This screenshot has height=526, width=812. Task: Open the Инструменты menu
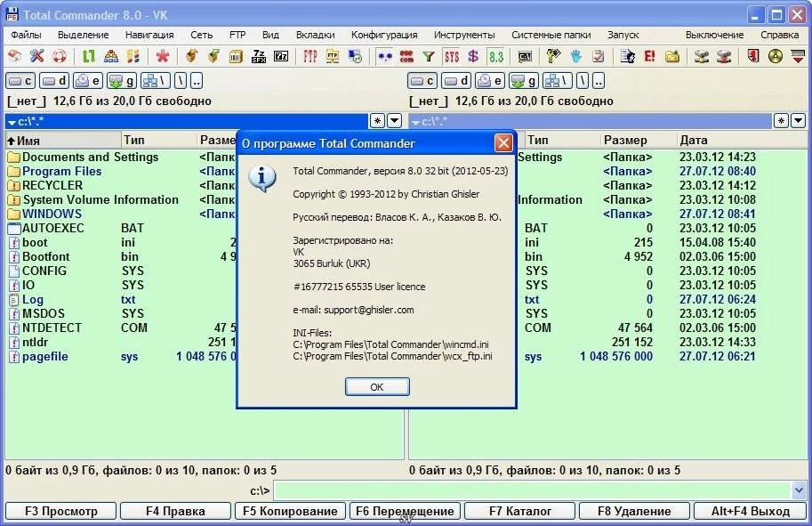click(x=464, y=35)
